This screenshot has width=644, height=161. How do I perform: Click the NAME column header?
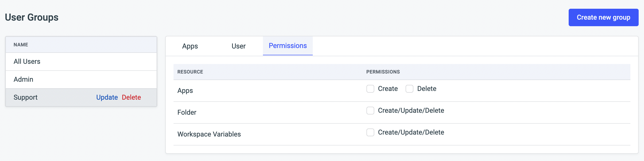(21, 45)
